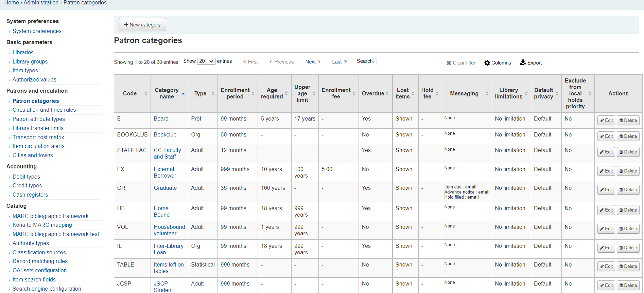Open Record matching rules
Image resolution: width=644 pixels, height=293 pixels.
40,261
